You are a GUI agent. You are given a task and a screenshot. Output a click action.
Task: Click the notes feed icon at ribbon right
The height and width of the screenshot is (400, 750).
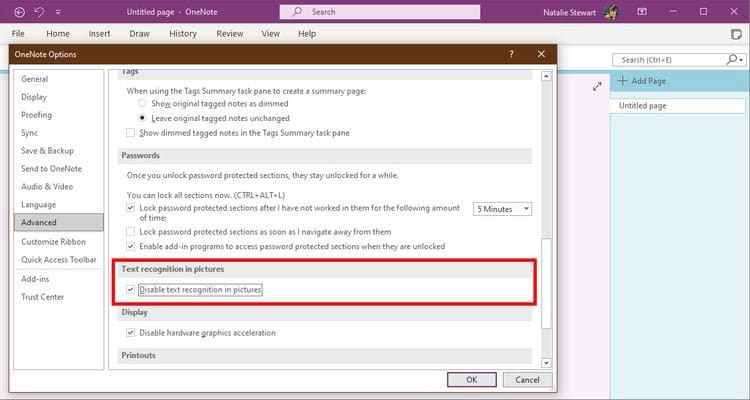click(737, 34)
